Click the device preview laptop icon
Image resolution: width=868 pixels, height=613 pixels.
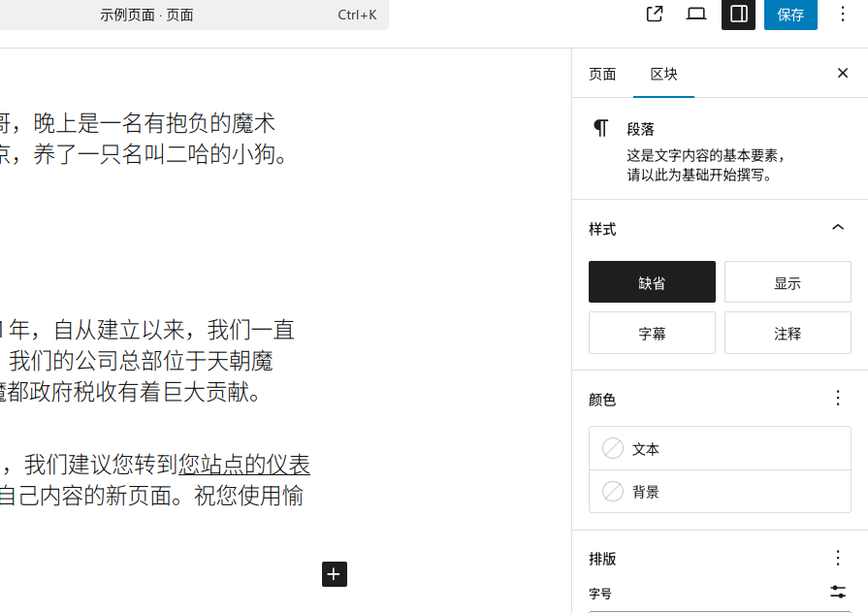click(696, 15)
